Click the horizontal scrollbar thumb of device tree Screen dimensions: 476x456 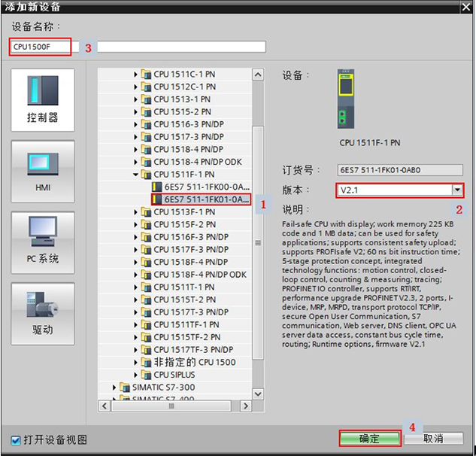point(171,406)
